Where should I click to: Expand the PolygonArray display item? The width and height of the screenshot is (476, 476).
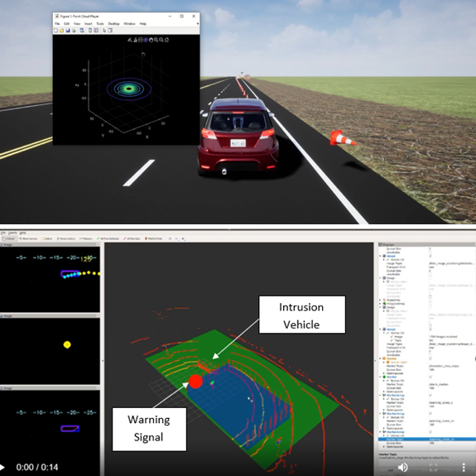[380, 304]
